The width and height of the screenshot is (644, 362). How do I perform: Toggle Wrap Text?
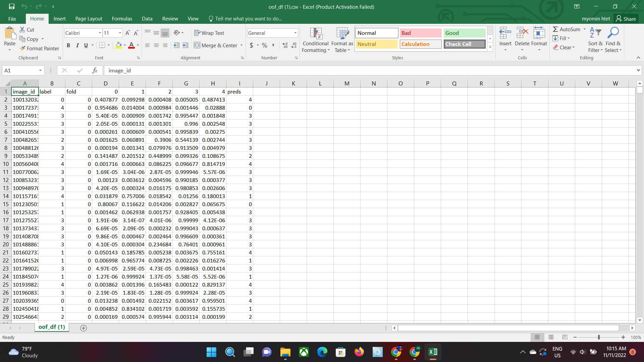[209, 33]
